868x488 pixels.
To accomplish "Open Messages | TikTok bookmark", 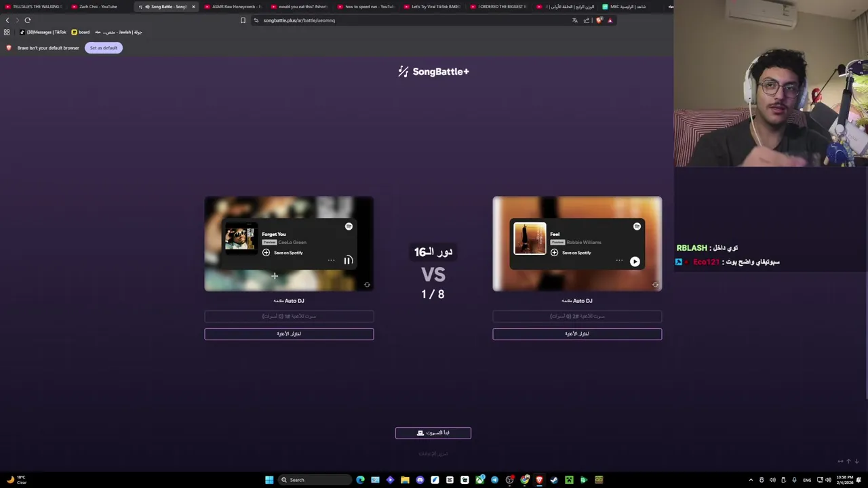I will point(43,32).
